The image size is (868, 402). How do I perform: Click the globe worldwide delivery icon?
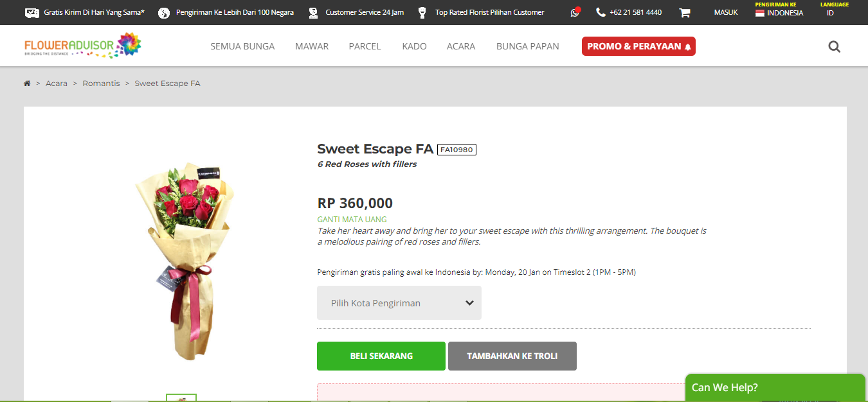click(x=164, y=12)
